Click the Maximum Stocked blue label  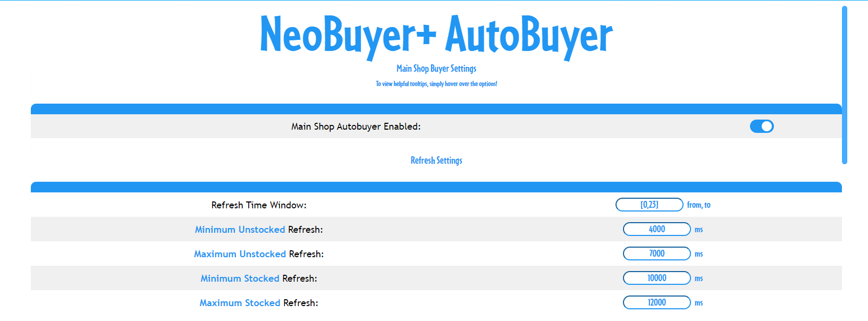point(240,302)
